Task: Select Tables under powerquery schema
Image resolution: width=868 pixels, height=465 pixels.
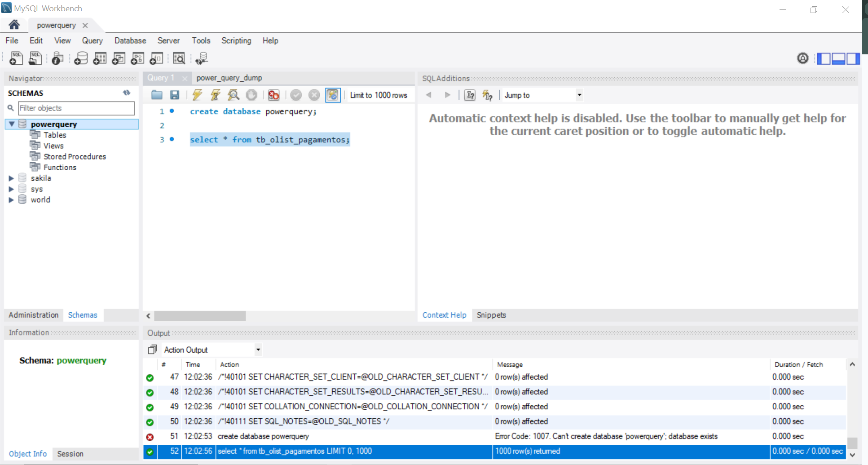Action: coord(55,135)
